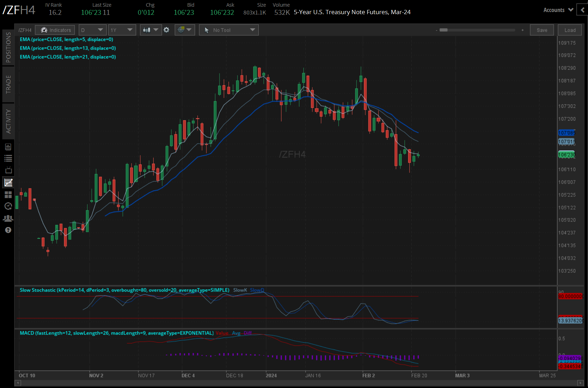Open the candlestick chart type selector
The width and height of the screenshot is (588, 388).
(150, 30)
